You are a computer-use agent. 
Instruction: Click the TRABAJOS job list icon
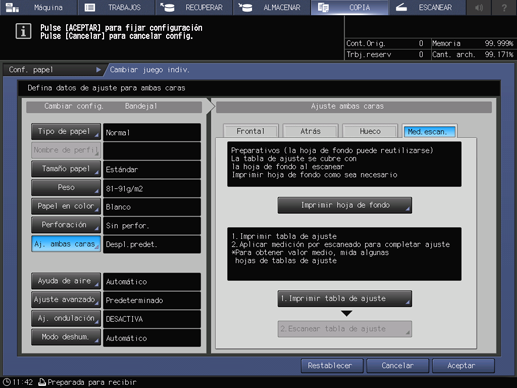coord(90,7)
